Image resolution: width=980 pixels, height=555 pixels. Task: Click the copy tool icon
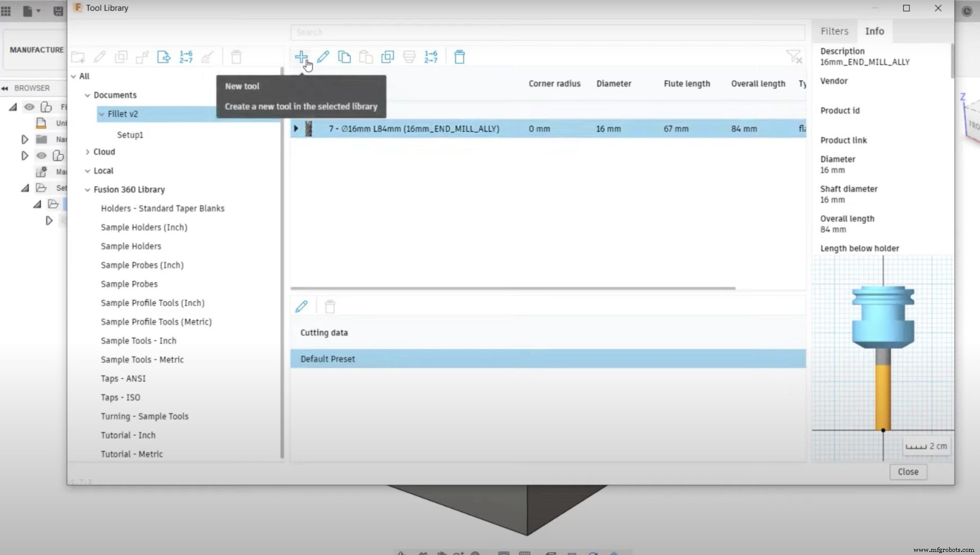[345, 57]
